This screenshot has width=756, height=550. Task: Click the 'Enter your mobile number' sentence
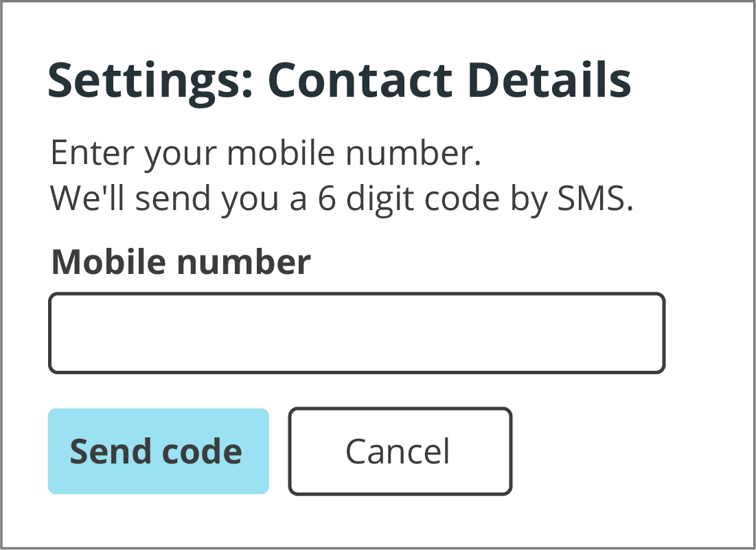266,152
